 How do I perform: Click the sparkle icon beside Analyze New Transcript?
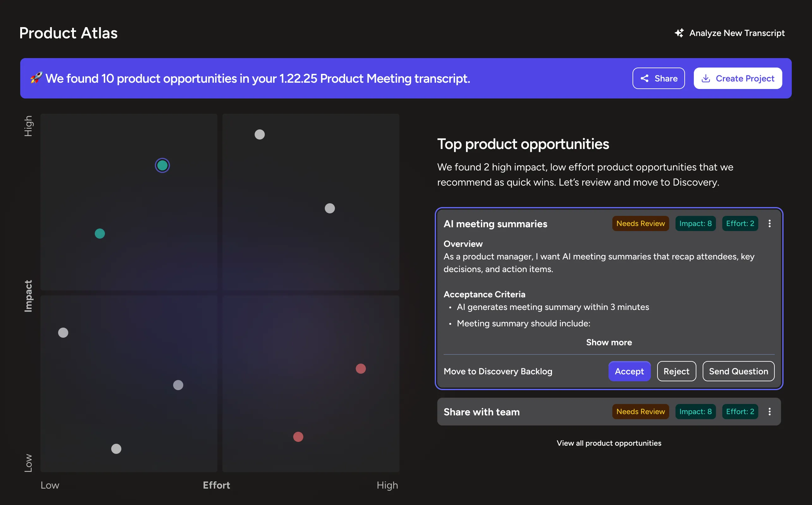679,33
